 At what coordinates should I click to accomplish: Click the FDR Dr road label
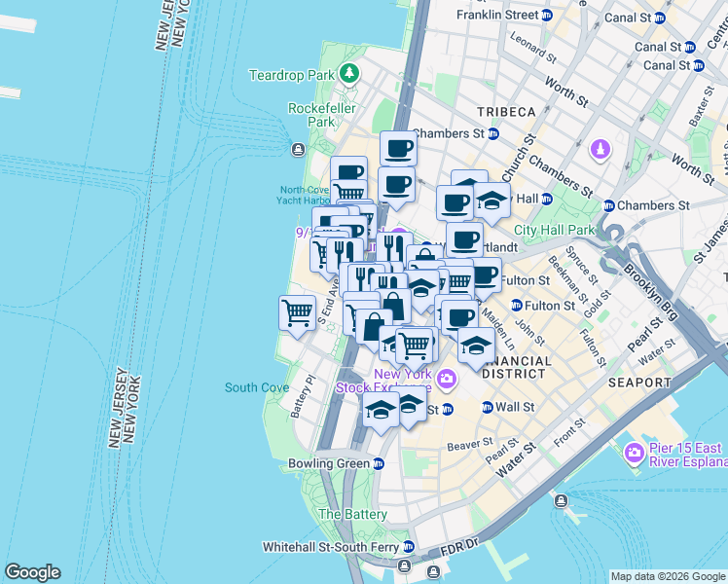[x=458, y=548]
